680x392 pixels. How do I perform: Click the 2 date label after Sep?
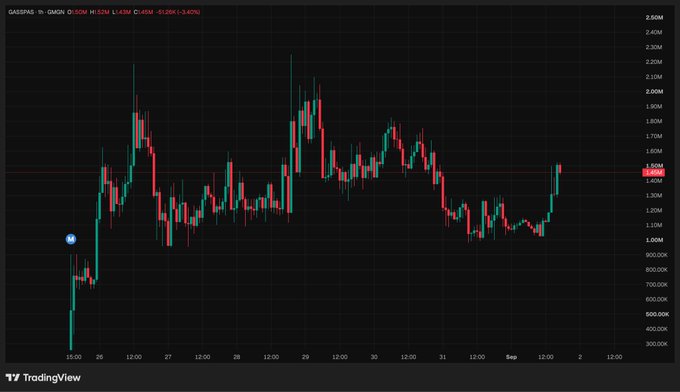580,357
